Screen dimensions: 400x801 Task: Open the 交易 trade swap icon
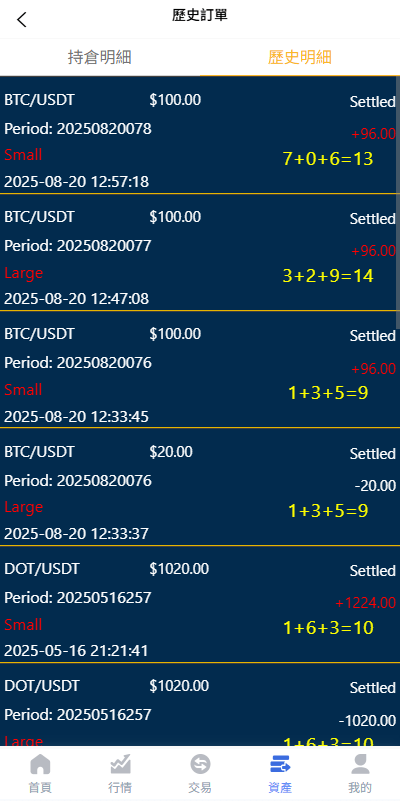pos(200,764)
